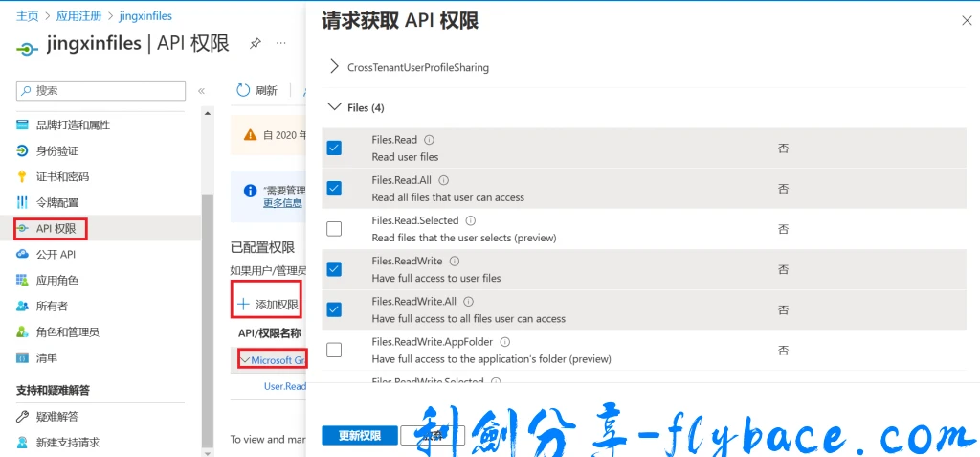This screenshot has width=980, height=457.
Task: Show info tooltip for Files.Read.Selected
Action: pyautogui.click(x=471, y=220)
